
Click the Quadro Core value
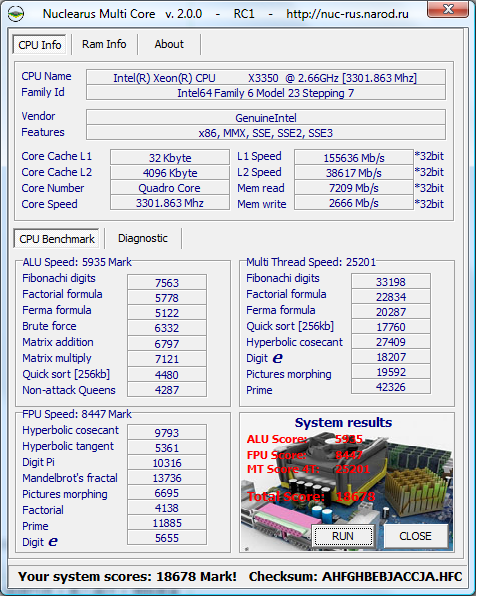pos(170,188)
